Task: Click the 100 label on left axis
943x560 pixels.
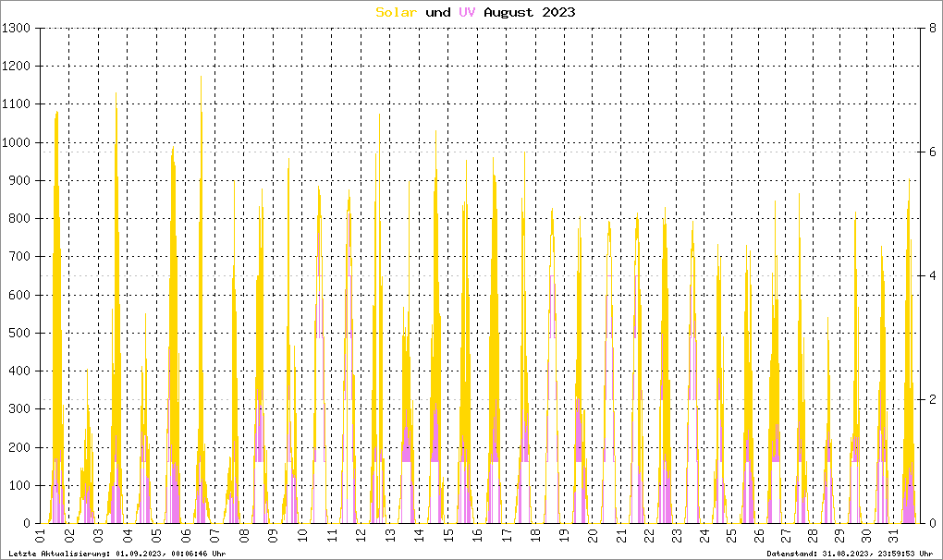Action: [x=21, y=485]
